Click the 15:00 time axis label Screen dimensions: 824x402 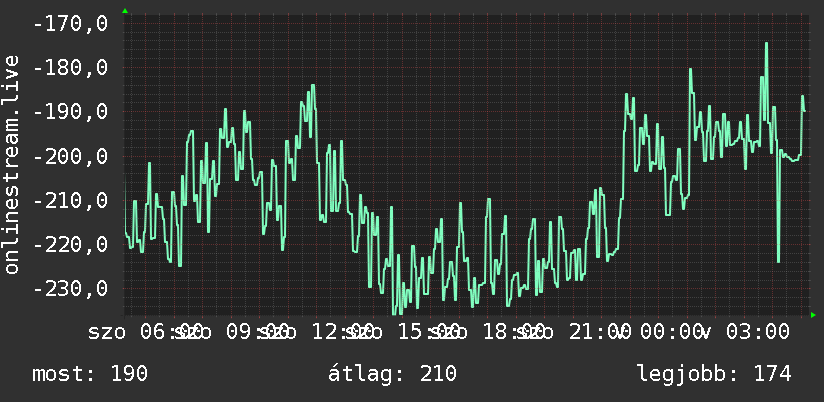click(x=428, y=332)
